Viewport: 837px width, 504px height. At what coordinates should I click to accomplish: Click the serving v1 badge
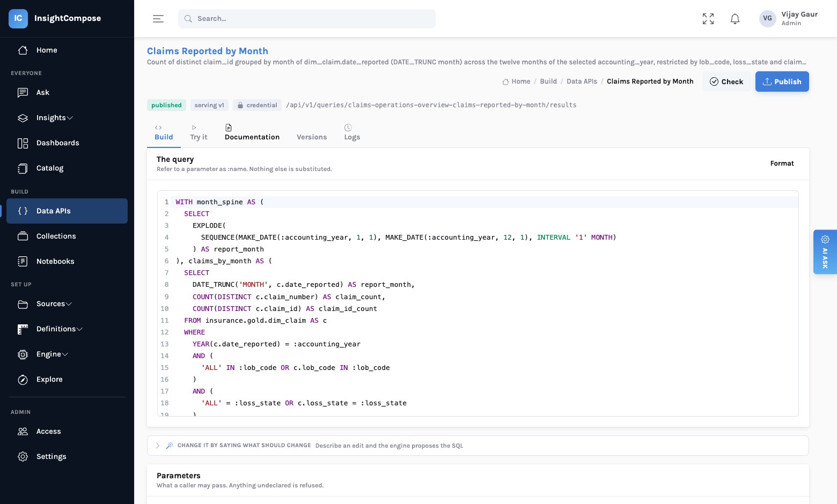pyautogui.click(x=209, y=105)
